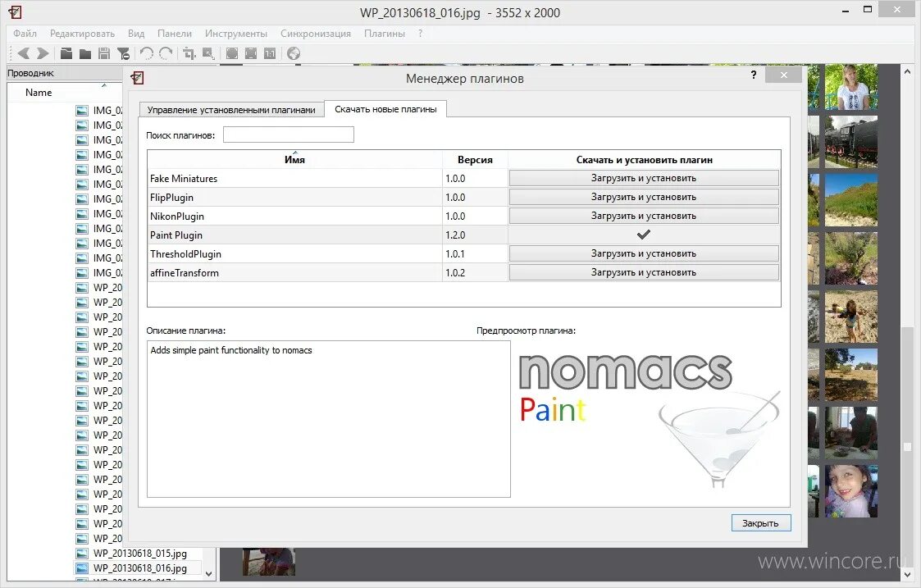Click the help question mark in plugin manager
921x588 pixels.
[x=754, y=75]
